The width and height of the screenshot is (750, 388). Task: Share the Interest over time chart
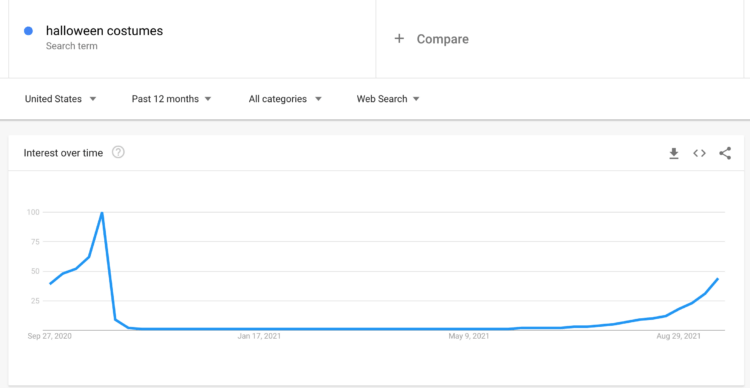pos(725,154)
